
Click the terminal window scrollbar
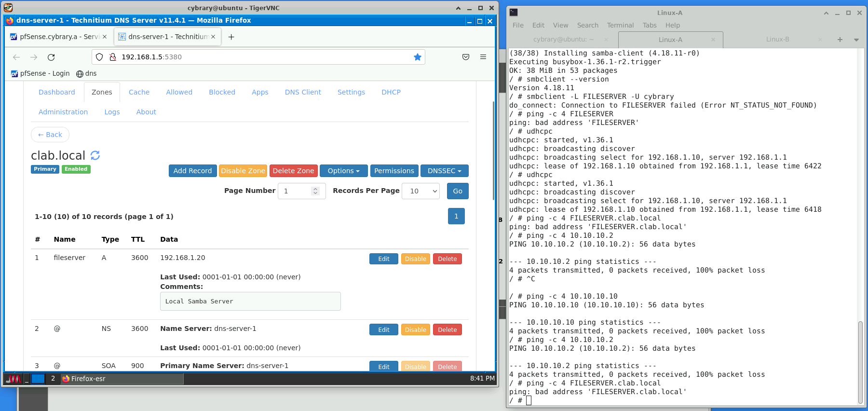point(860,362)
